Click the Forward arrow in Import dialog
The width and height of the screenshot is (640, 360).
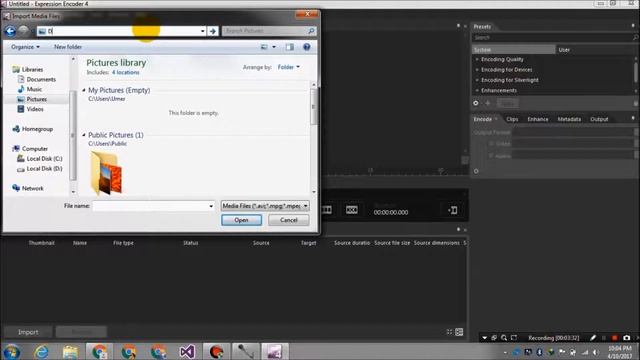pyautogui.click(x=24, y=31)
